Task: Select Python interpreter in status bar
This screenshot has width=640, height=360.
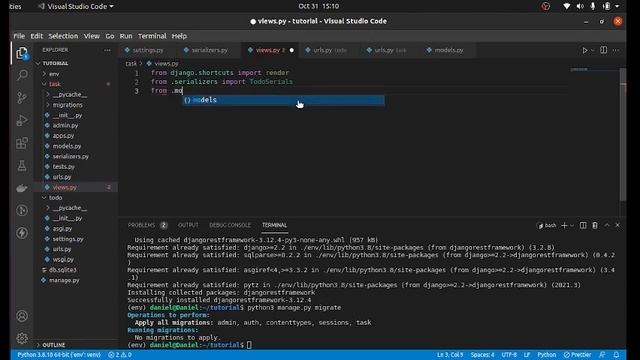Action: [59, 355]
